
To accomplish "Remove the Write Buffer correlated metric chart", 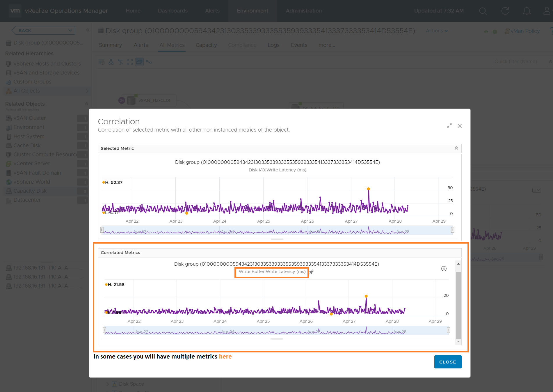I will pyautogui.click(x=444, y=269).
